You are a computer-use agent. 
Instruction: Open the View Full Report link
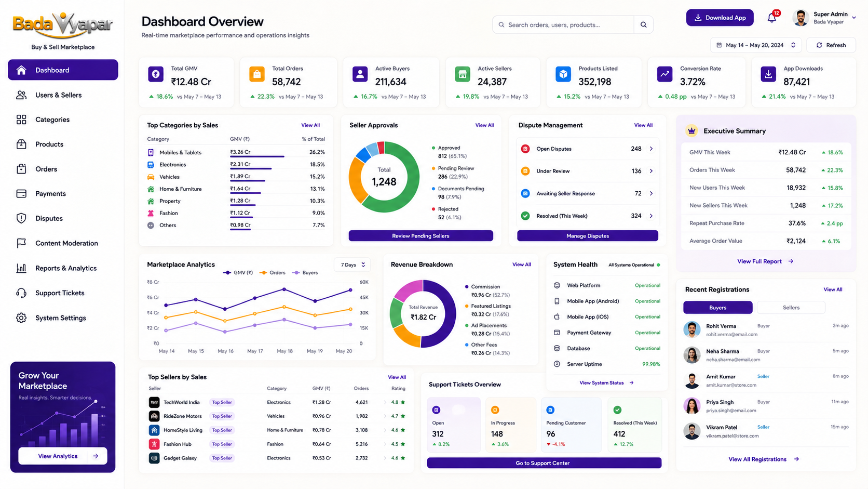coord(765,261)
